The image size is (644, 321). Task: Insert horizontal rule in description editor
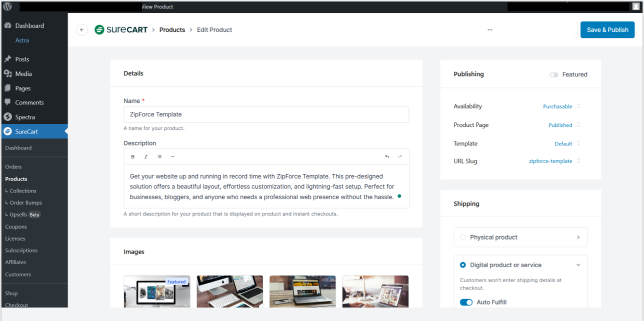coord(173,157)
